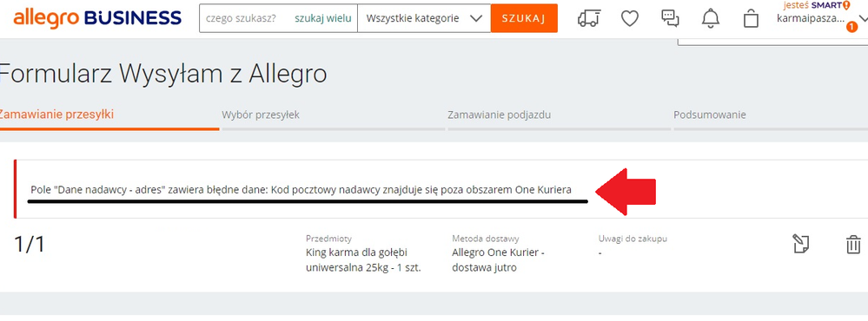Delete shipment 1/1 with trash icon
This screenshot has width=868, height=321.
(853, 244)
